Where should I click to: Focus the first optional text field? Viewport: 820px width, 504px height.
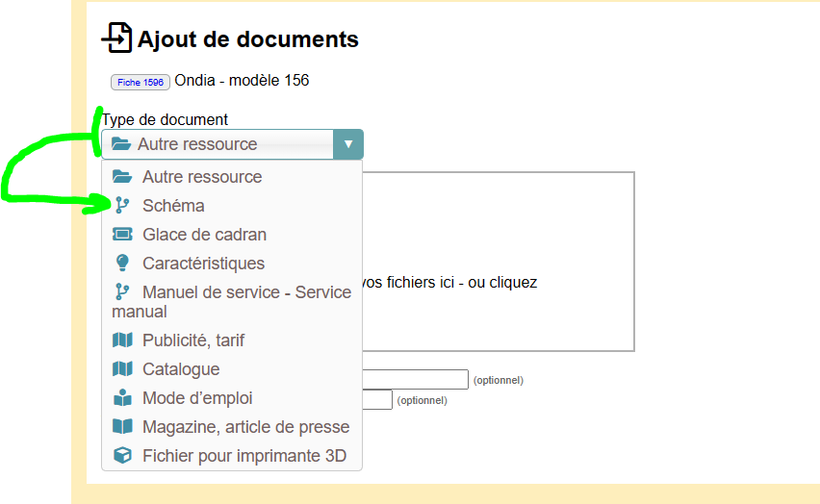click(x=415, y=380)
